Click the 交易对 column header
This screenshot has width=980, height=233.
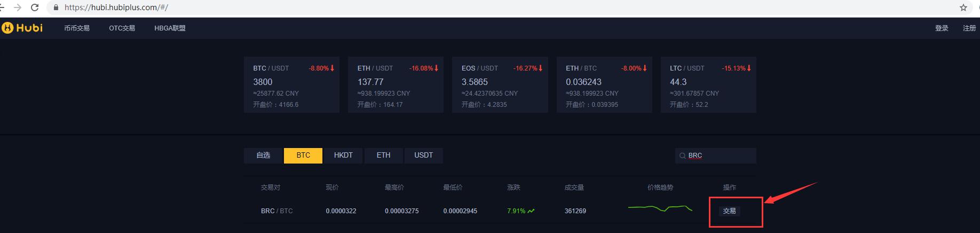[271, 188]
